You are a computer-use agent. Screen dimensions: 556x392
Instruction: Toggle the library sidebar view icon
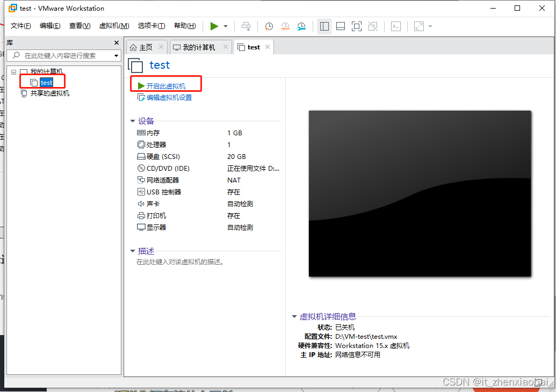click(324, 26)
